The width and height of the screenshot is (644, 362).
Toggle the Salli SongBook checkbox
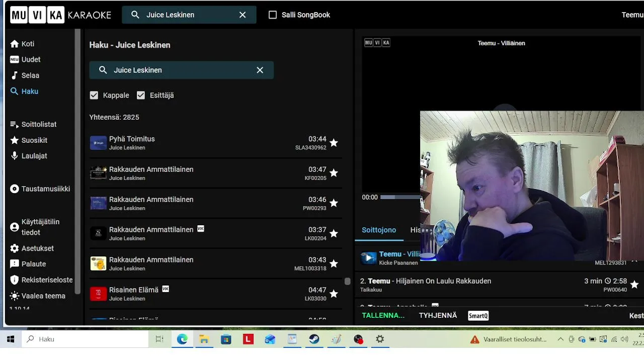273,15
